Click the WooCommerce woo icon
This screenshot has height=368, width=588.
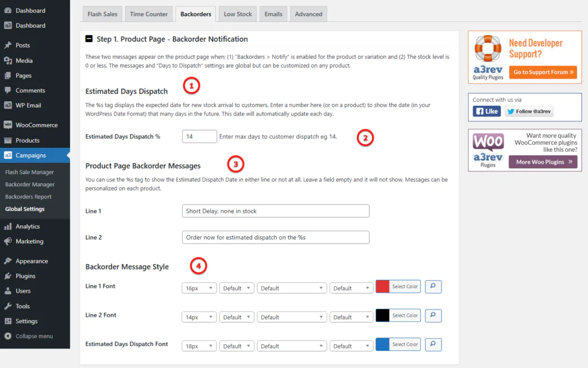pyautogui.click(x=8, y=125)
